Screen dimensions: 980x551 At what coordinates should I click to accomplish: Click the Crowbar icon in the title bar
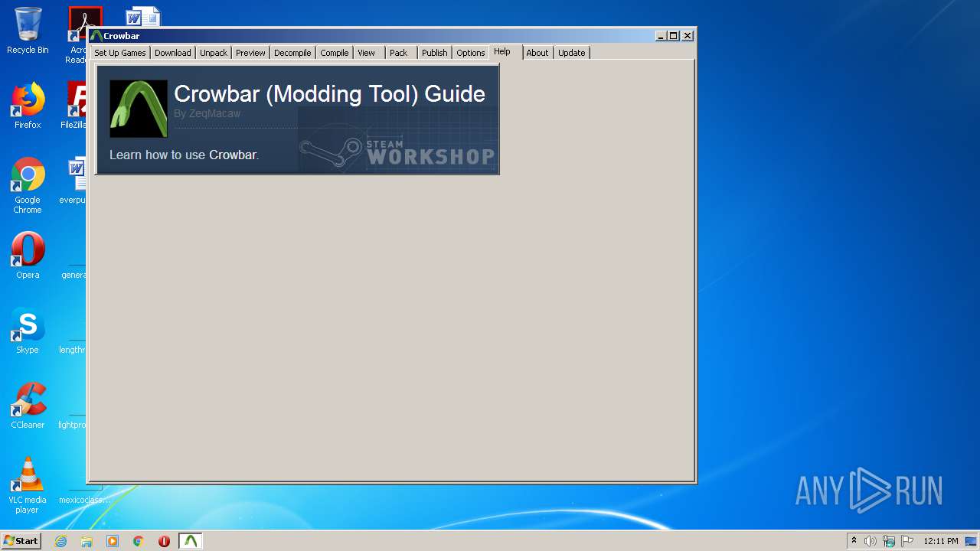tap(96, 36)
